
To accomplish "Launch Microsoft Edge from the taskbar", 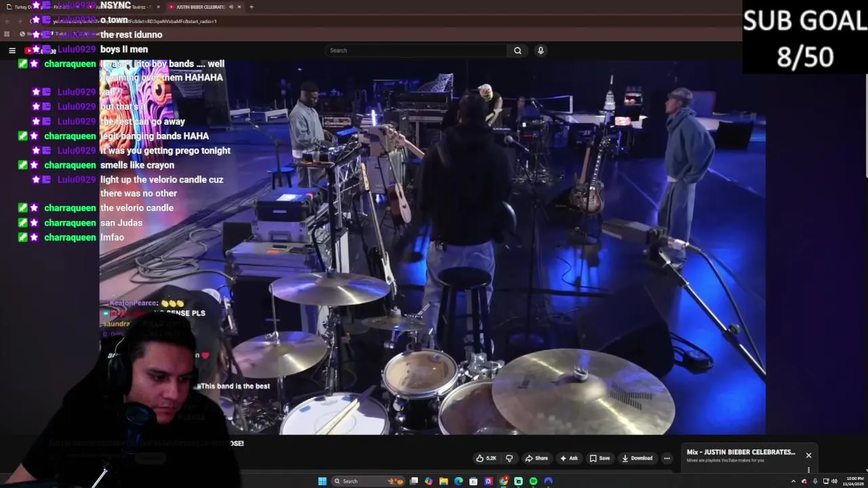I will point(458,481).
